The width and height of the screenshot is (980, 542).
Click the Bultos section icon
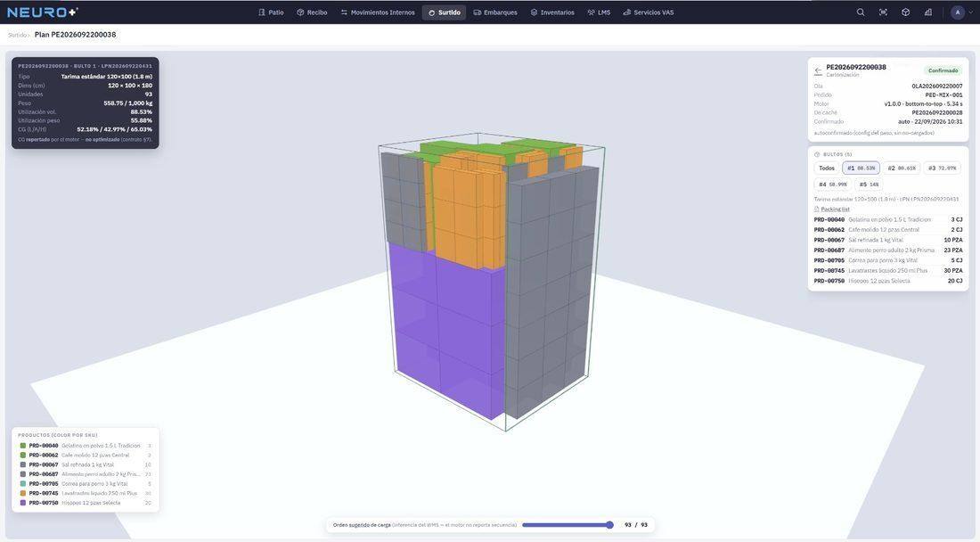tap(817, 154)
